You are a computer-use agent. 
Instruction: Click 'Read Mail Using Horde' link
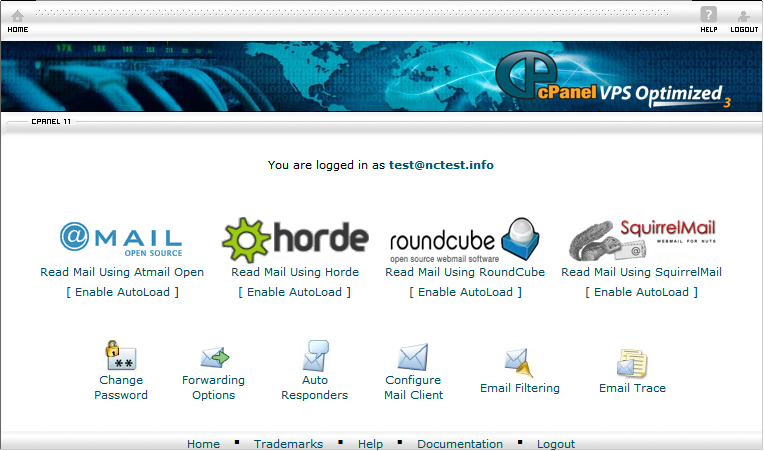[295, 272]
